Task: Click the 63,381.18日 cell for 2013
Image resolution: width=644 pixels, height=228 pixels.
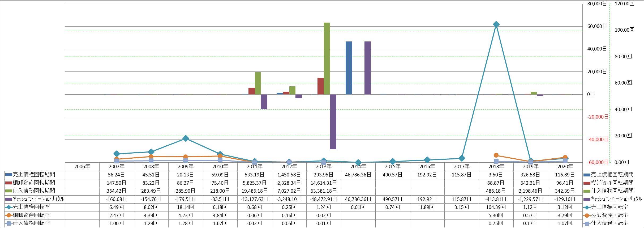Action: 324,191
